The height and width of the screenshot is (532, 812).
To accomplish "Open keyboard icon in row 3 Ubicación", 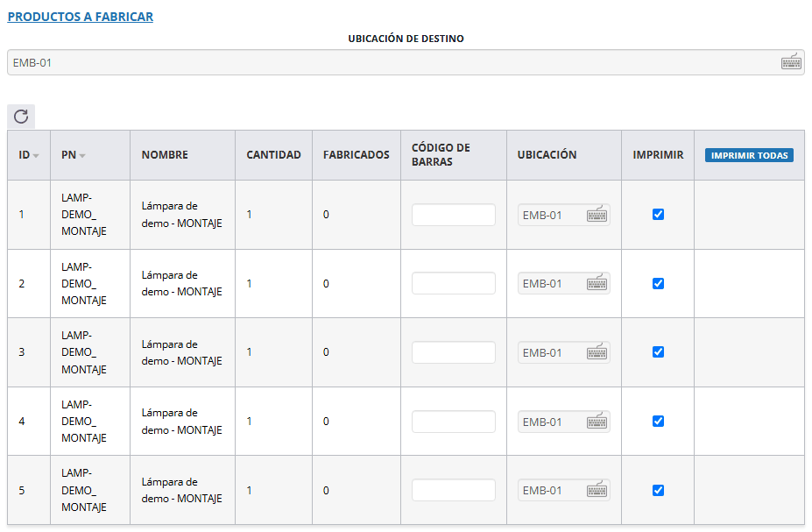I will (x=597, y=352).
